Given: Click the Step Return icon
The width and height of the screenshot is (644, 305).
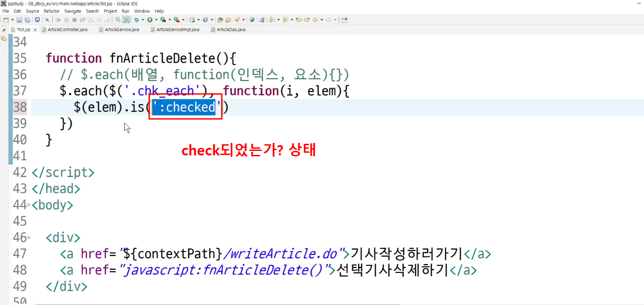Looking at the screenshot, I should pyautogui.click(x=107, y=20).
